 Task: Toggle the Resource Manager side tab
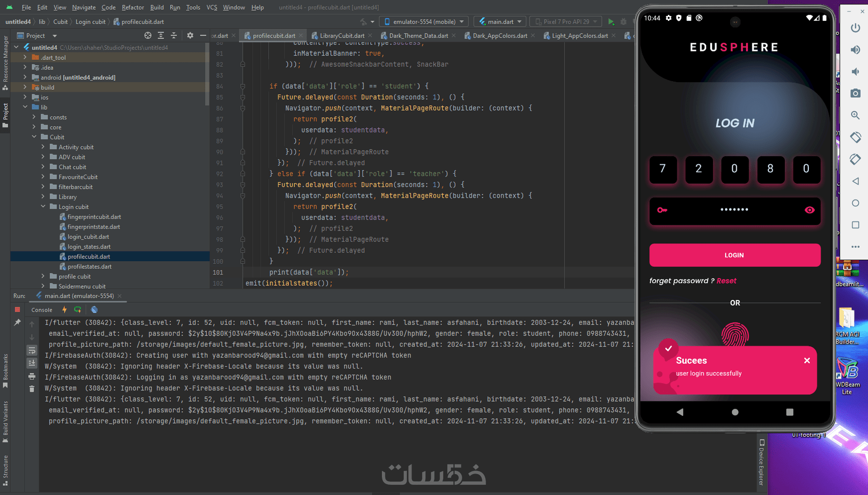[6, 63]
